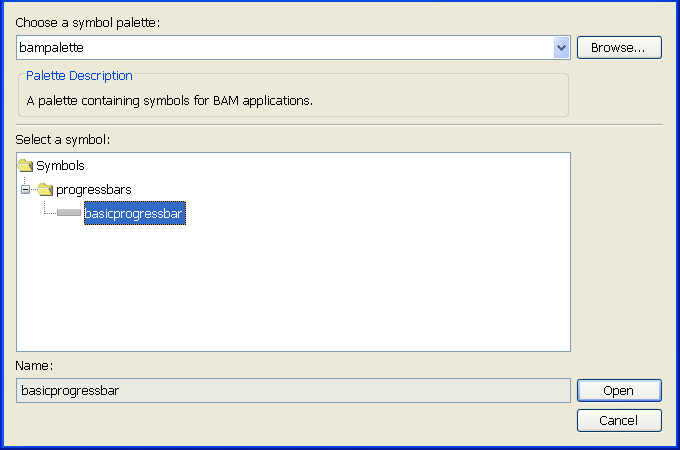Viewport: 680px width, 450px height.
Task: Click the horizontal separator below the palette description
Action: click(340, 125)
